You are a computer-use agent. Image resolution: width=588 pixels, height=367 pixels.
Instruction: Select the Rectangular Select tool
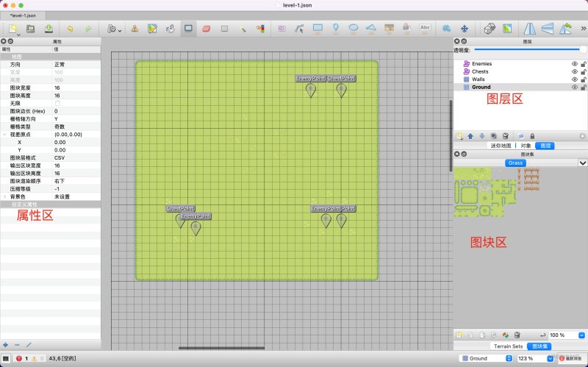pyautogui.click(x=224, y=29)
